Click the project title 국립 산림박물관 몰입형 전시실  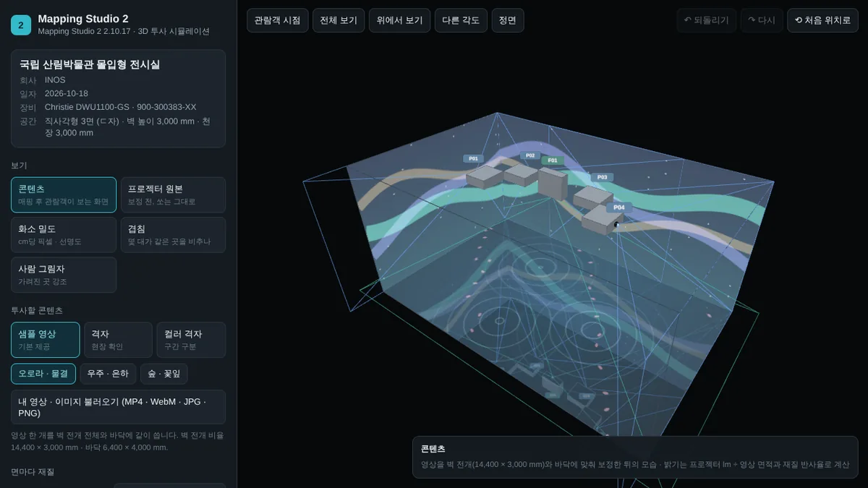(90, 64)
